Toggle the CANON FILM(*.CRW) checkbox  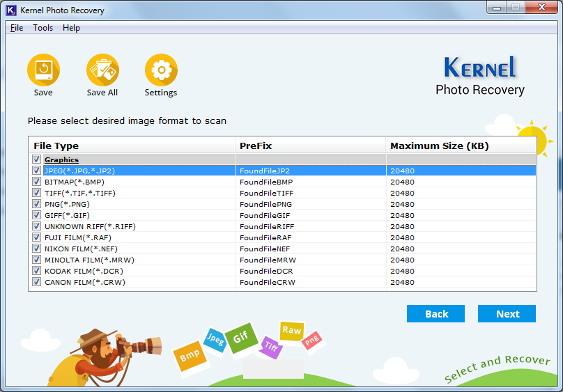36,281
